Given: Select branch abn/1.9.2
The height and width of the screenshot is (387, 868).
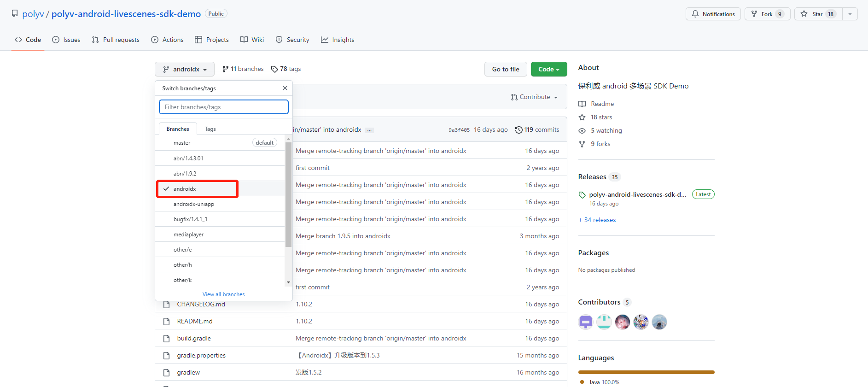Looking at the screenshot, I should [x=220, y=174].
